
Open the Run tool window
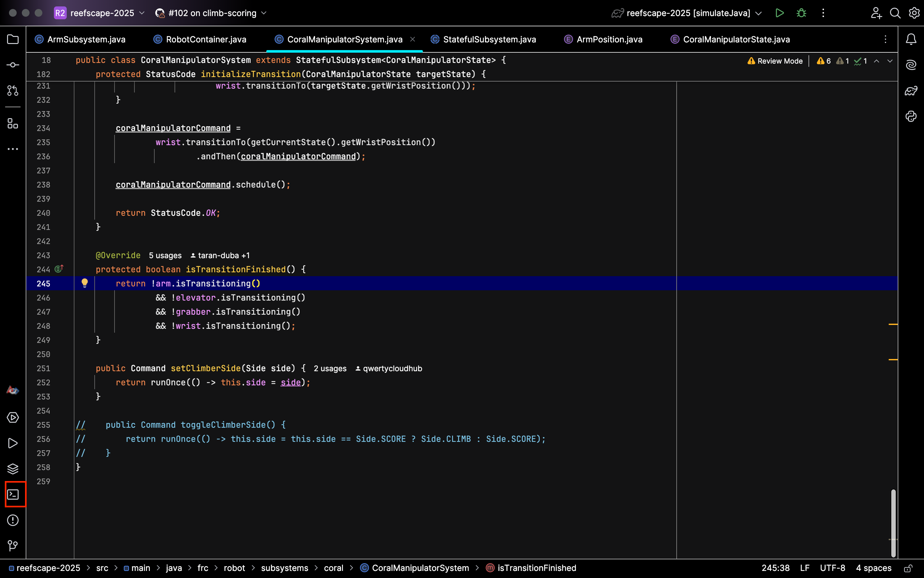pyautogui.click(x=13, y=443)
